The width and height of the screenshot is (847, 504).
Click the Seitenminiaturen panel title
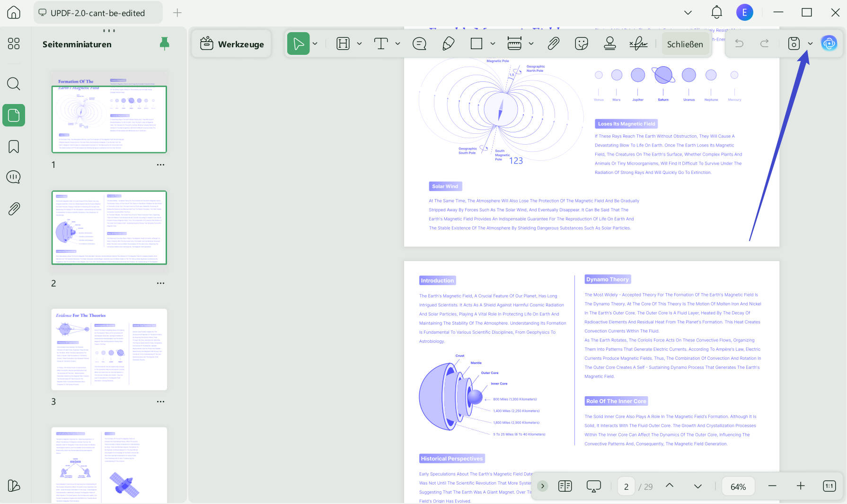[77, 44]
